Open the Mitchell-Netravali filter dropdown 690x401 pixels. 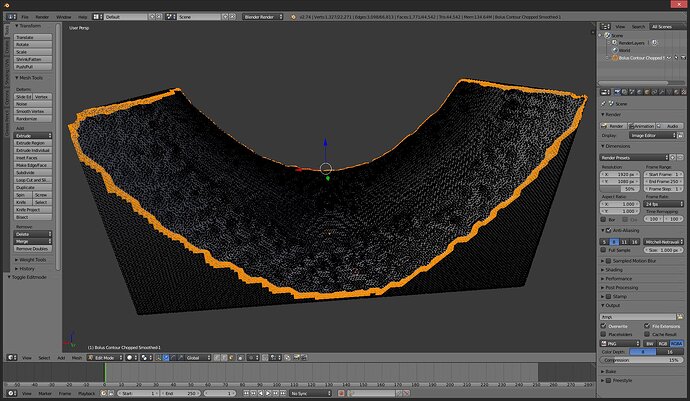tap(664, 242)
